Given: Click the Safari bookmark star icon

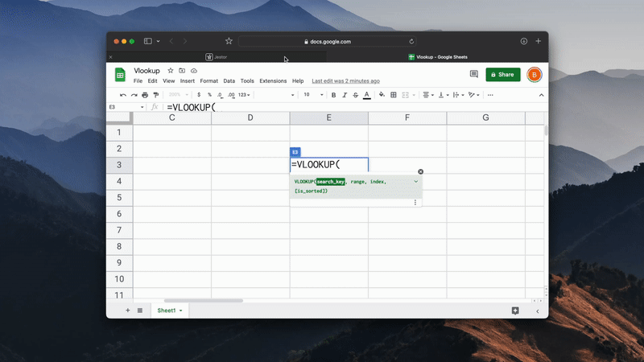Looking at the screenshot, I should coord(229,41).
